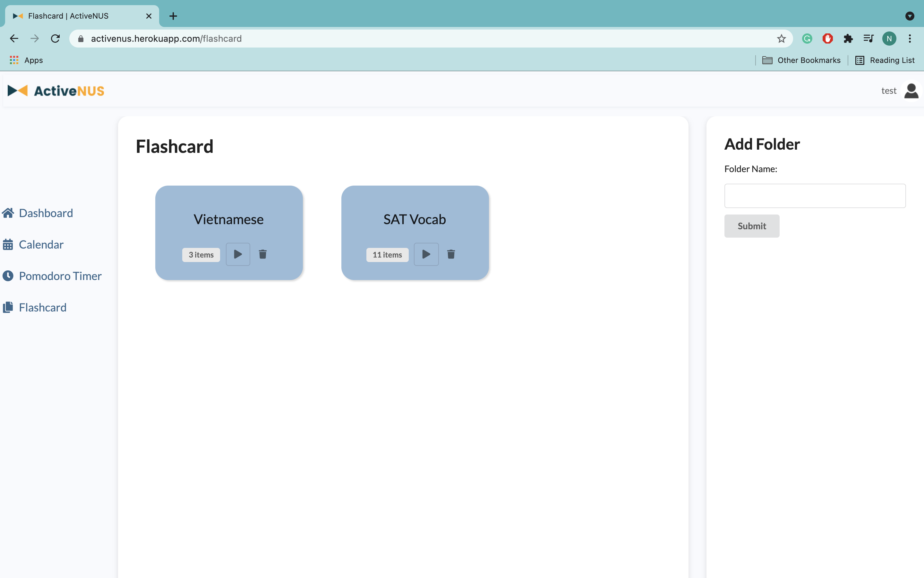Open Calendar from the sidebar
This screenshot has height=578, width=924.
[41, 244]
